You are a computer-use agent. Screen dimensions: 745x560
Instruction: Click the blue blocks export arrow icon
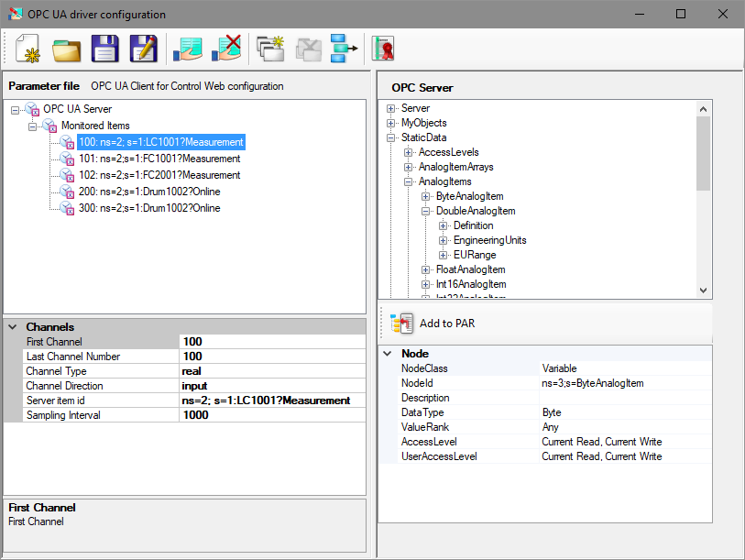point(344,49)
